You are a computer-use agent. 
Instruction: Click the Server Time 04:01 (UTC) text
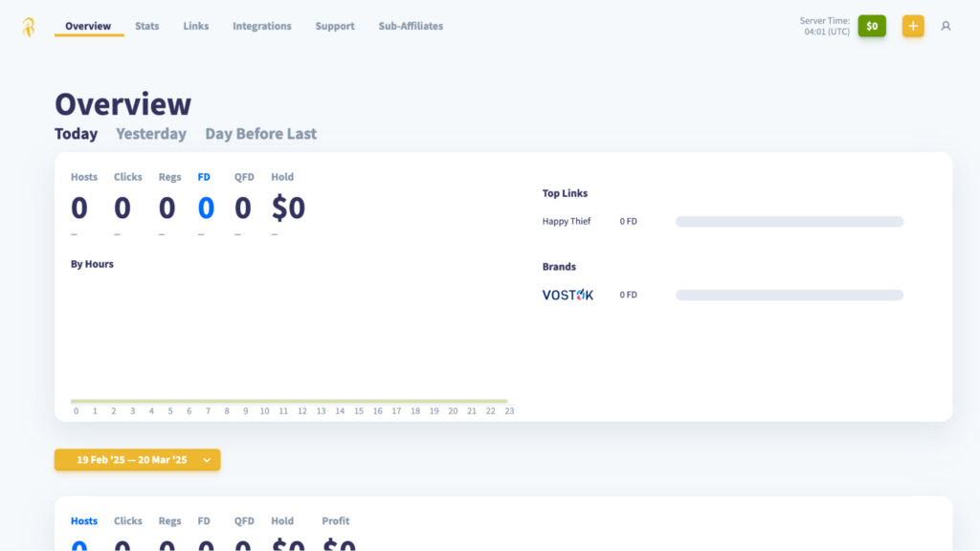[825, 26]
